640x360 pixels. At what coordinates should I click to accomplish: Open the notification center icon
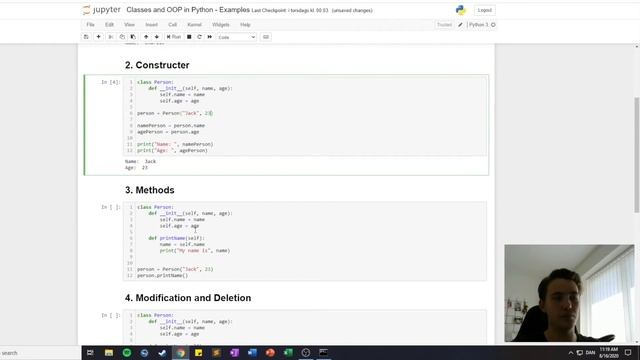(628, 353)
